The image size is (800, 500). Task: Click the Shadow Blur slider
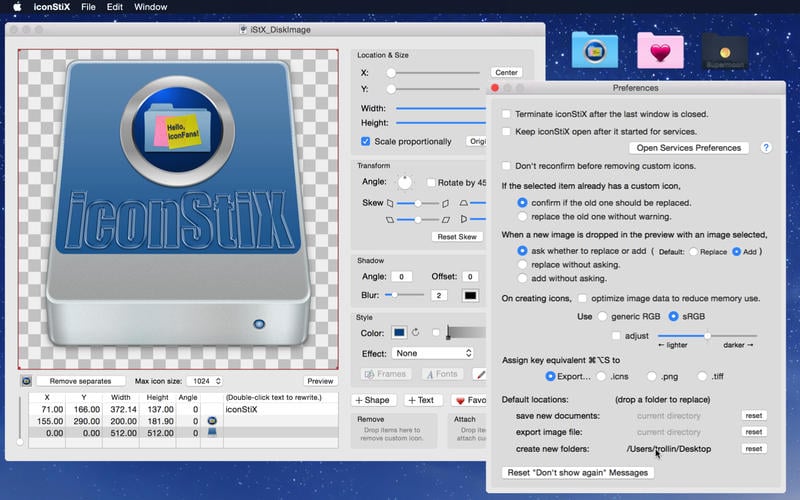(x=404, y=295)
